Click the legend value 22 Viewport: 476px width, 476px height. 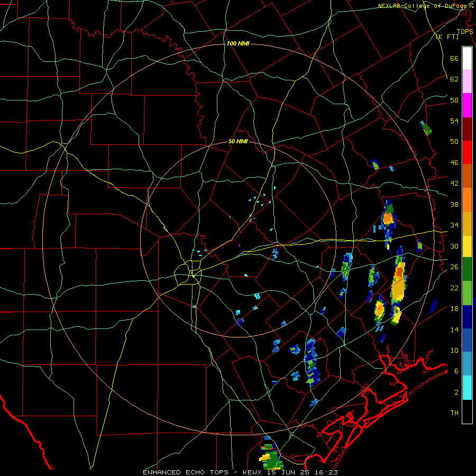[454, 288]
